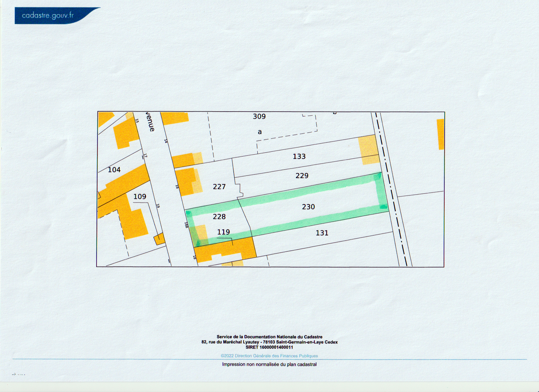
Task: Select the parcel 104 label
Action: click(114, 170)
